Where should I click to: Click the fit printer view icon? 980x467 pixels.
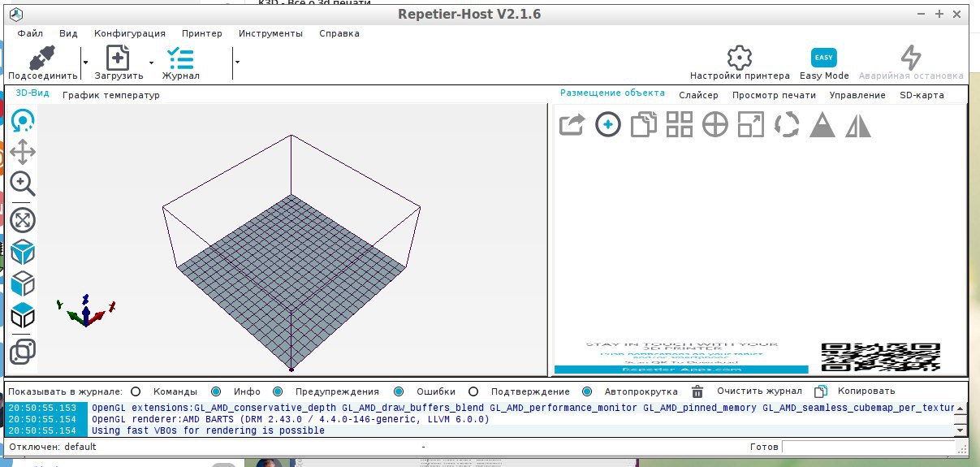(23, 220)
